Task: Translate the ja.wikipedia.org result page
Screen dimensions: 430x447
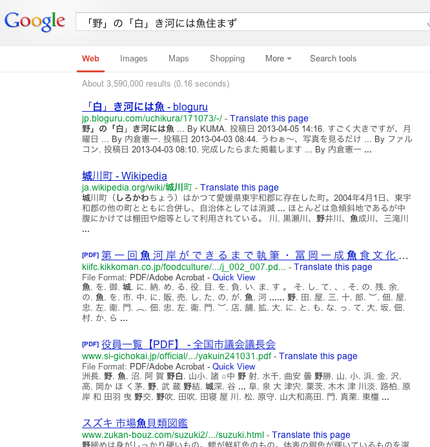Action: point(239,187)
